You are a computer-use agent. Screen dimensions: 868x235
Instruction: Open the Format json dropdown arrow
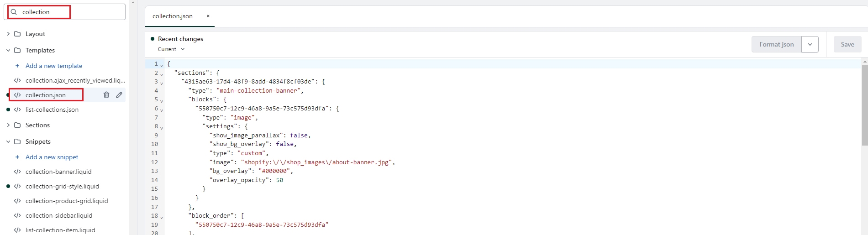[x=810, y=44]
